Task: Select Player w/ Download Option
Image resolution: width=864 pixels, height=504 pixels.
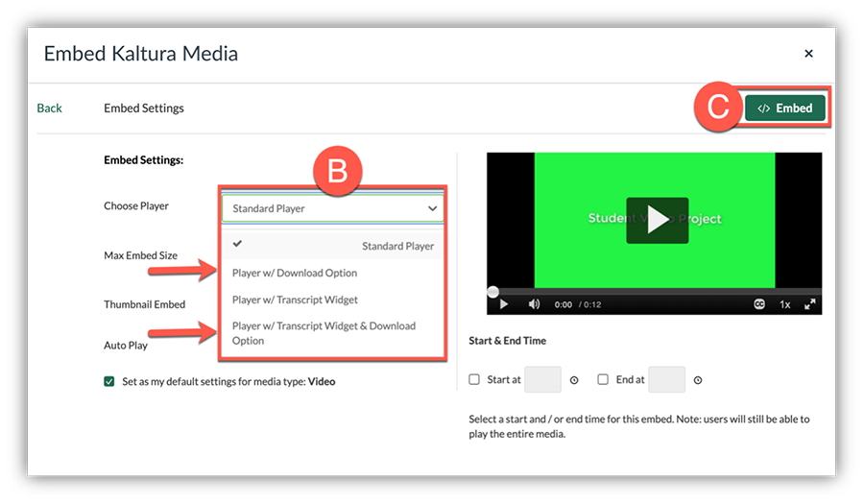Action: pyautogui.click(x=295, y=273)
